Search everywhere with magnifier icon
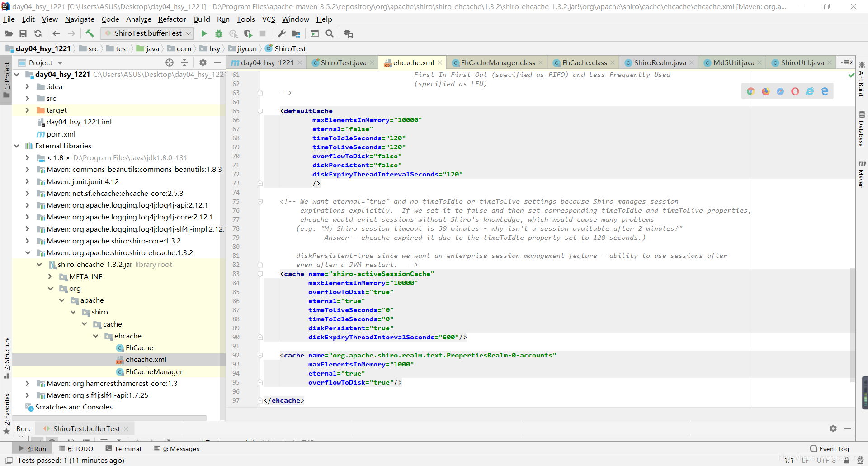Viewport: 868px width, 466px height. [x=330, y=33]
